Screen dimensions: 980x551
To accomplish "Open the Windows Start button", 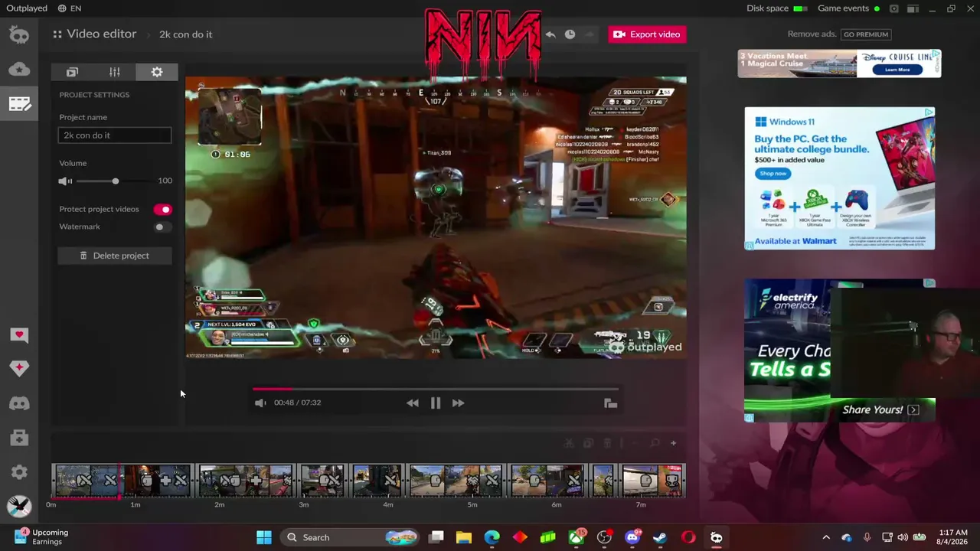I will pos(264,537).
